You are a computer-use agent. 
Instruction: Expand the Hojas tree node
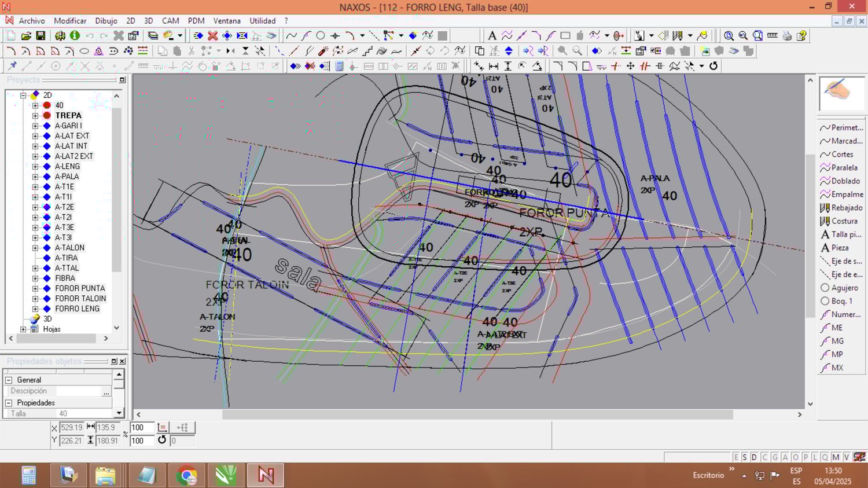[24, 329]
